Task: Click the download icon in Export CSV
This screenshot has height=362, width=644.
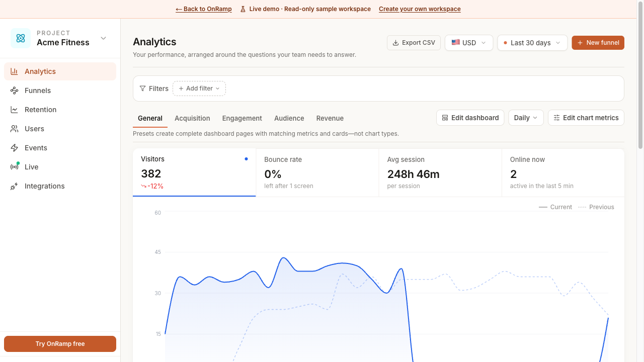Action: click(395, 43)
